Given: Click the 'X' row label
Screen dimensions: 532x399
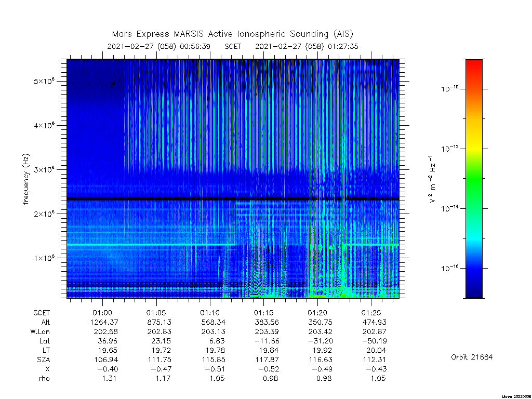Looking at the screenshot, I should coord(47,369).
